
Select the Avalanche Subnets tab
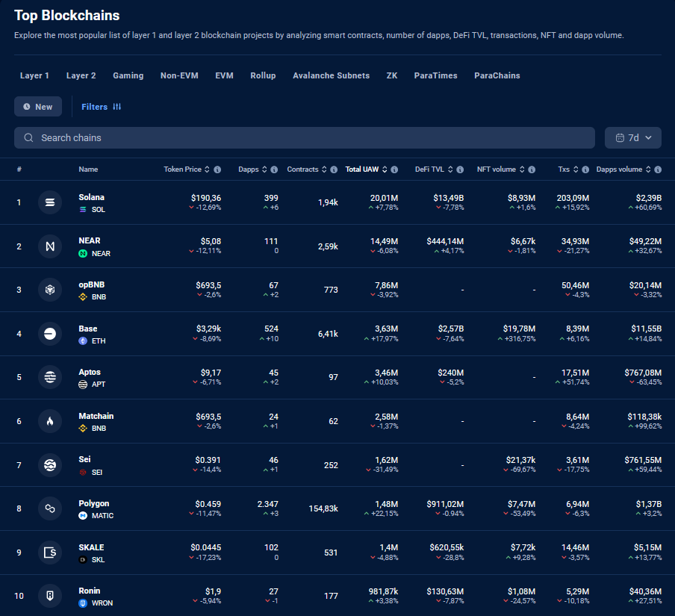coord(331,75)
